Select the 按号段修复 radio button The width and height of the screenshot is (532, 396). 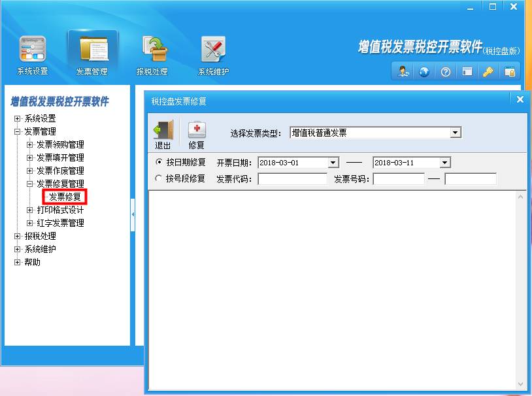tap(158, 178)
